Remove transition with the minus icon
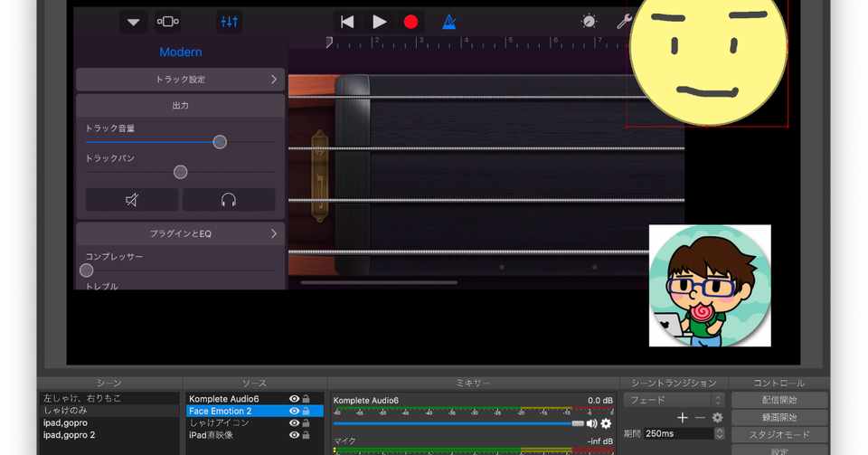The image size is (868, 455). tap(700, 418)
